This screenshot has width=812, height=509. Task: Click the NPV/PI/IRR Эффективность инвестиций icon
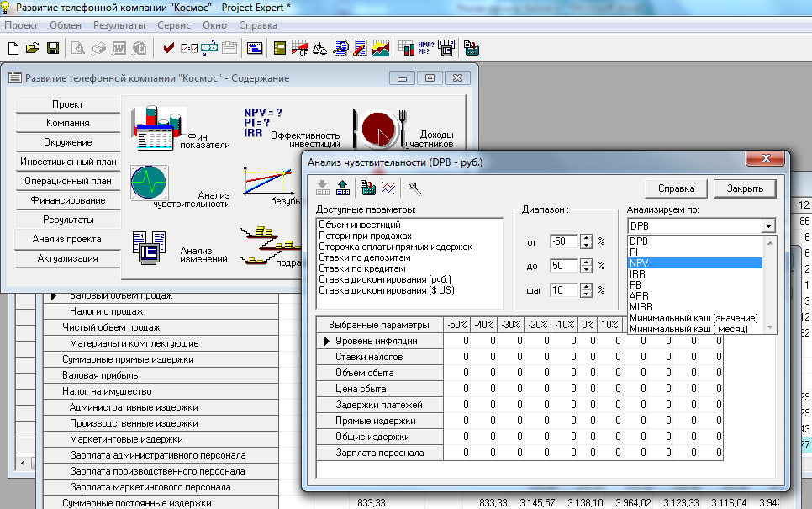tap(261, 122)
